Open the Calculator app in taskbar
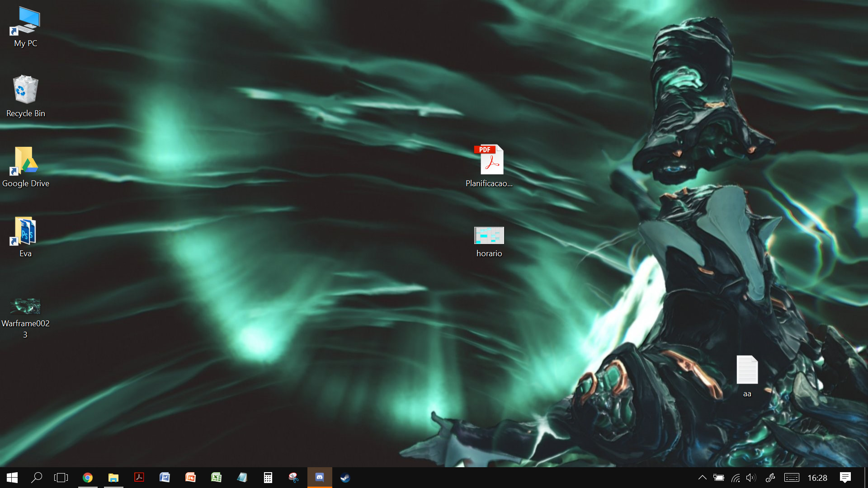The image size is (868, 488). pyautogui.click(x=268, y=478)
